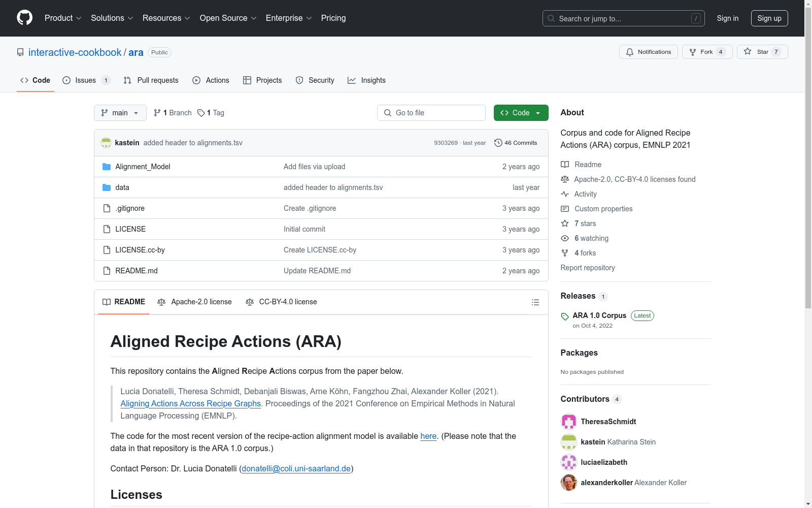This screenshot has height=508, width=812.
Task: Click the license scale icon in About
Action: point(565,179)
